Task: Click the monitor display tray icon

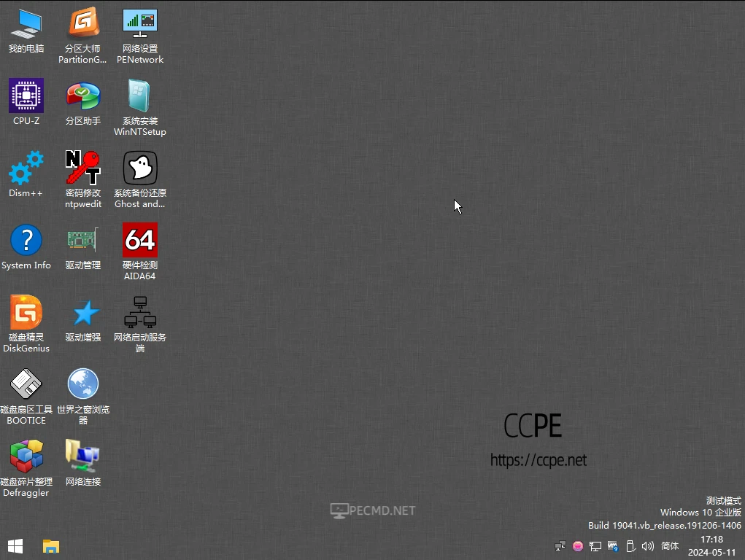Action: tap(595, 546)
